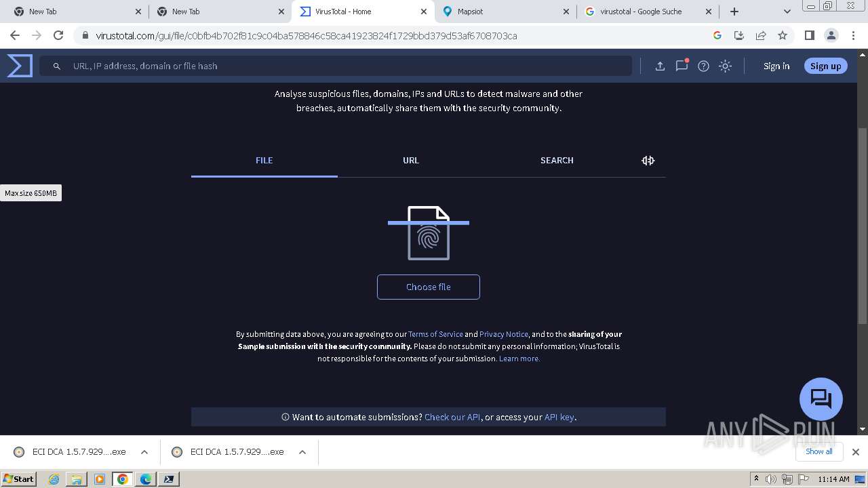Switch to virustotal - Google Suche tab

[x=648, y=12]
